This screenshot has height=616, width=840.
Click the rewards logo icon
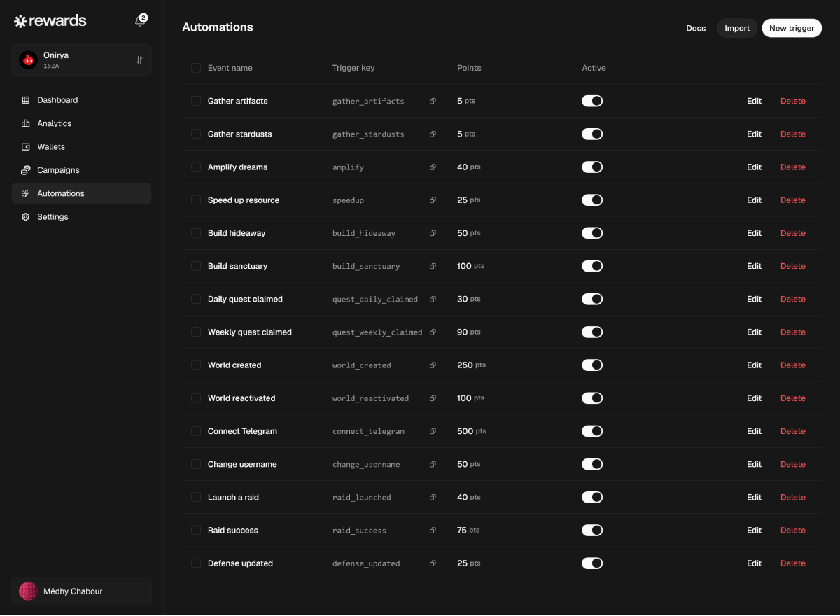tap(20, 21)
